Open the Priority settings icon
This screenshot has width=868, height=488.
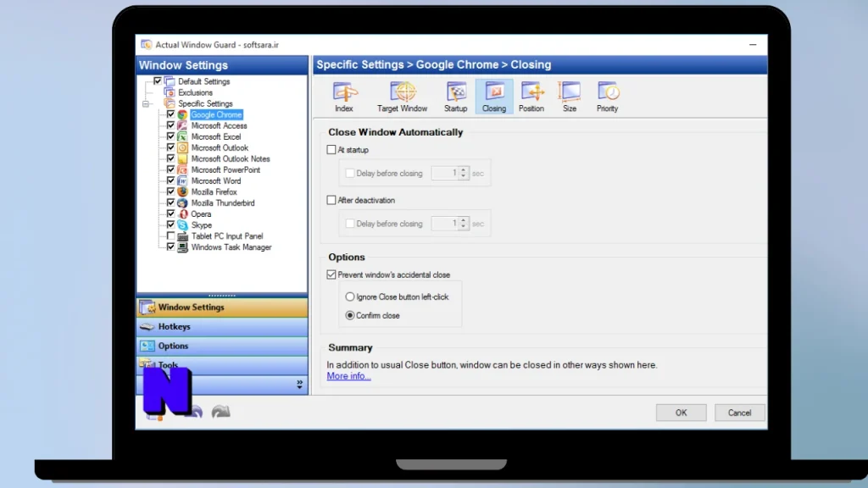pyautogui.click(x=607, y=97)
